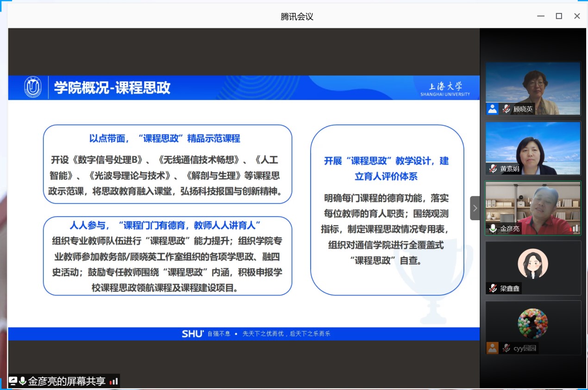Click the muted microphone icon for cyy园园
The image size is (588, 390).
click(506, 348)
